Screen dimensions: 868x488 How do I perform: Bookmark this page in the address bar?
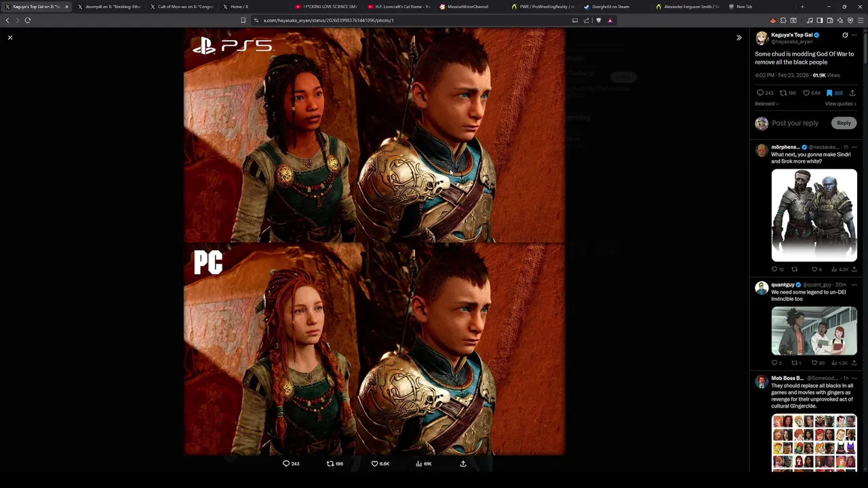(x=243, y=20)
